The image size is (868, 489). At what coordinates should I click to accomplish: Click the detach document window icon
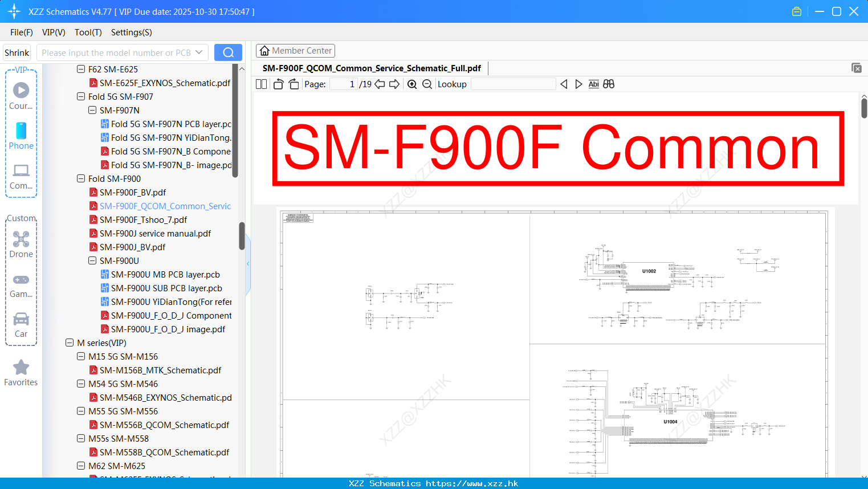[x=857, y=68]
